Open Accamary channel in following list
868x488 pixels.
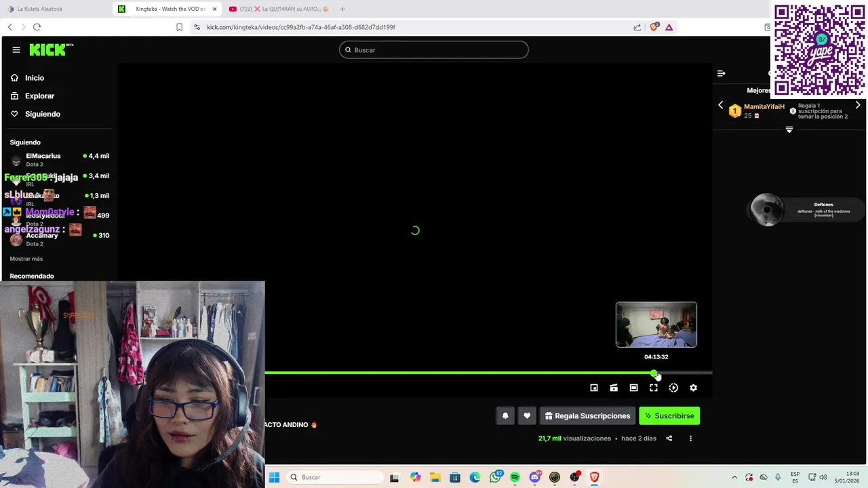coord(60,239)
